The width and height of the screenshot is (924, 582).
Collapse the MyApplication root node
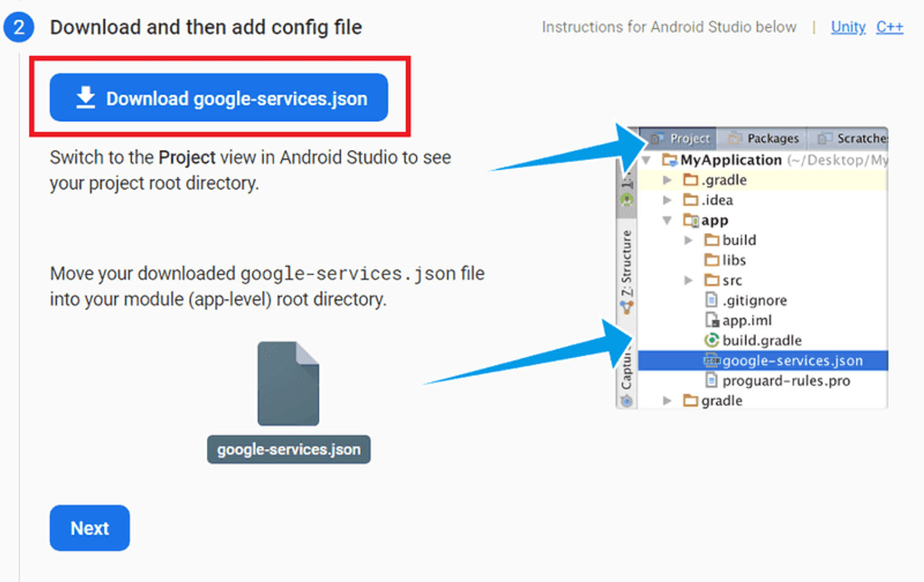click(x=647, y=160)
